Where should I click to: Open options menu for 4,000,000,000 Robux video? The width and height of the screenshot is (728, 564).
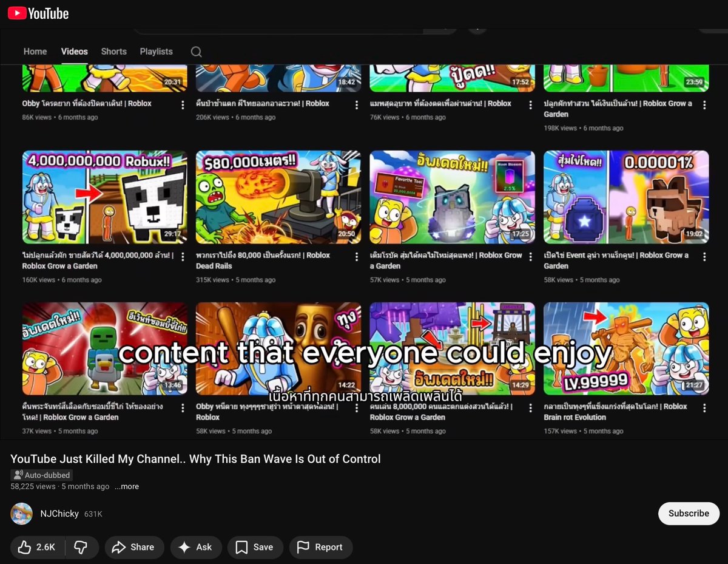point(183,257)
